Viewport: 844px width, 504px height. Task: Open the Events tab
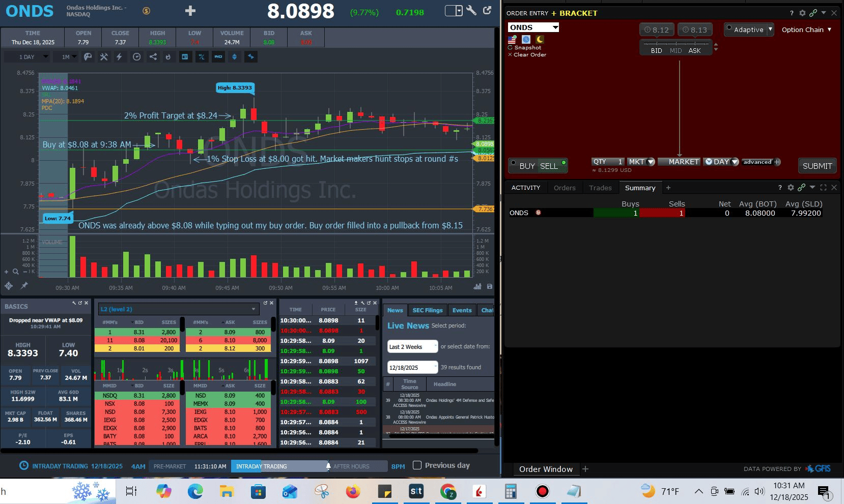[462, 310]
